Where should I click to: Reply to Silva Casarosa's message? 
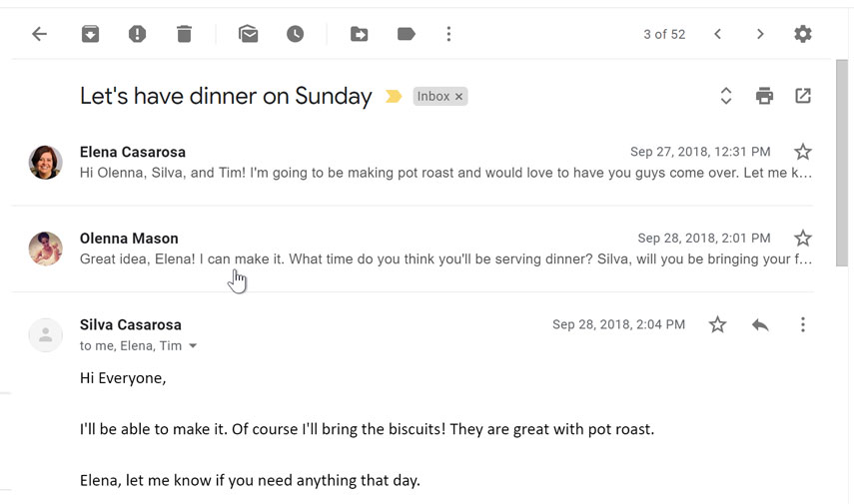click(760, 324)
